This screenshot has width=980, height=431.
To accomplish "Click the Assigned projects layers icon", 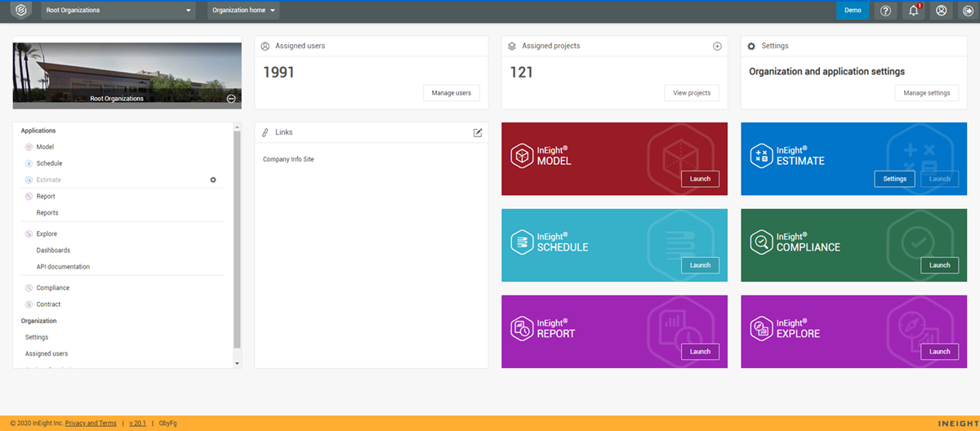I will [x=512, y=47].
